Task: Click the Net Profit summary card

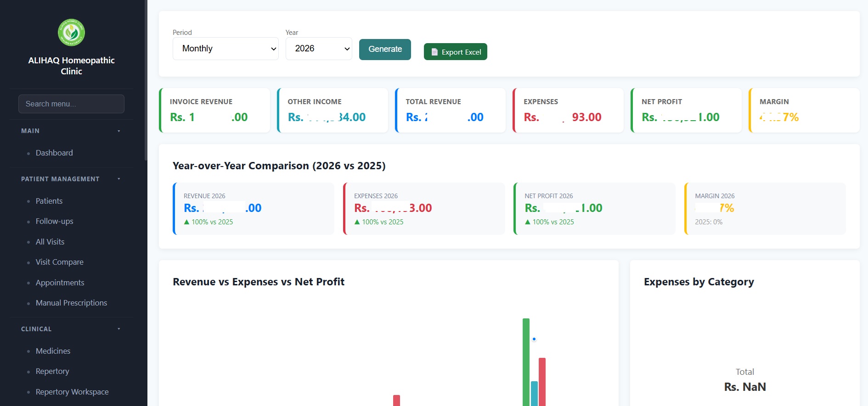Action: (686, 111)
